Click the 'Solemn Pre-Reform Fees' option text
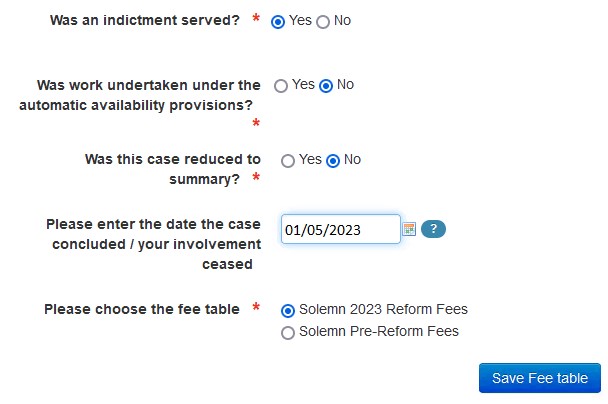Image resolution: width=608 pixels, height=404 pixels. [379, 331]
